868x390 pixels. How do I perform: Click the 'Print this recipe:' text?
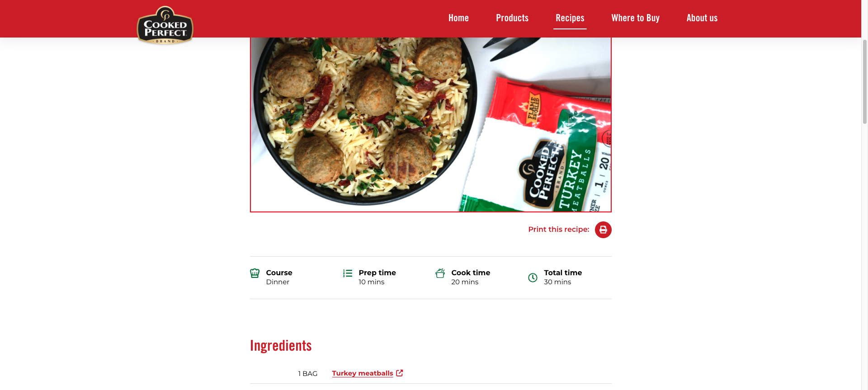(x=559, y=230)
